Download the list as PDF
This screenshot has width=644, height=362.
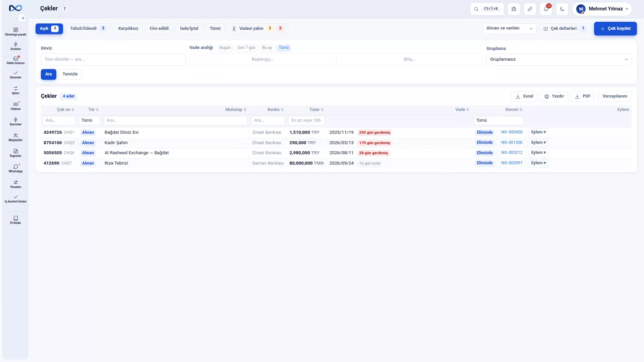[x=582, y=96]
